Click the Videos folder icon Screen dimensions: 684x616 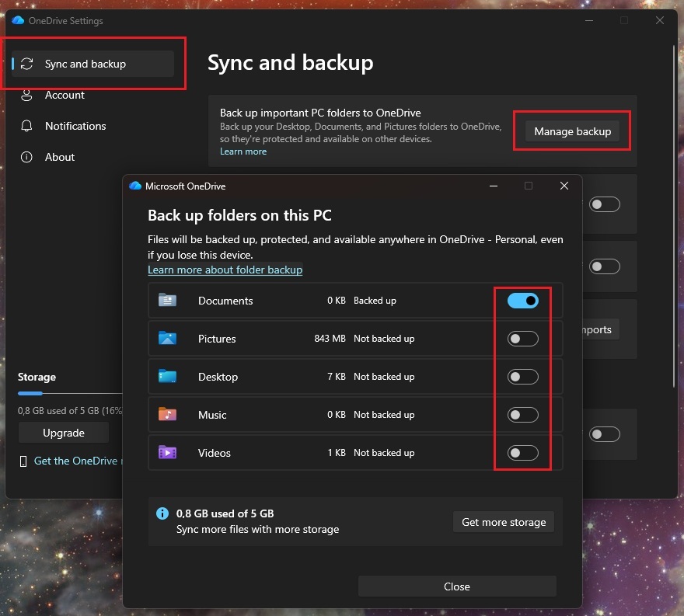[x=167, y=453]
